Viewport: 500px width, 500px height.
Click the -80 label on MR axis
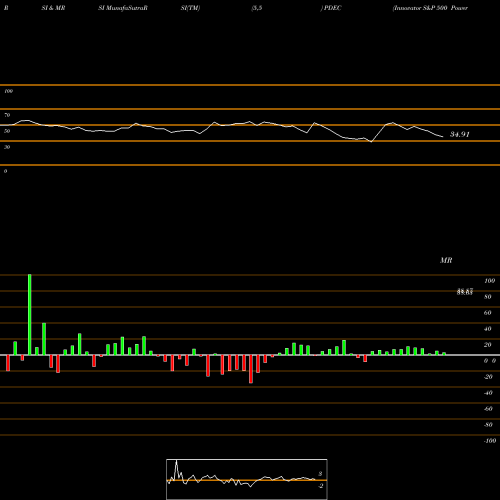(488, 425)
